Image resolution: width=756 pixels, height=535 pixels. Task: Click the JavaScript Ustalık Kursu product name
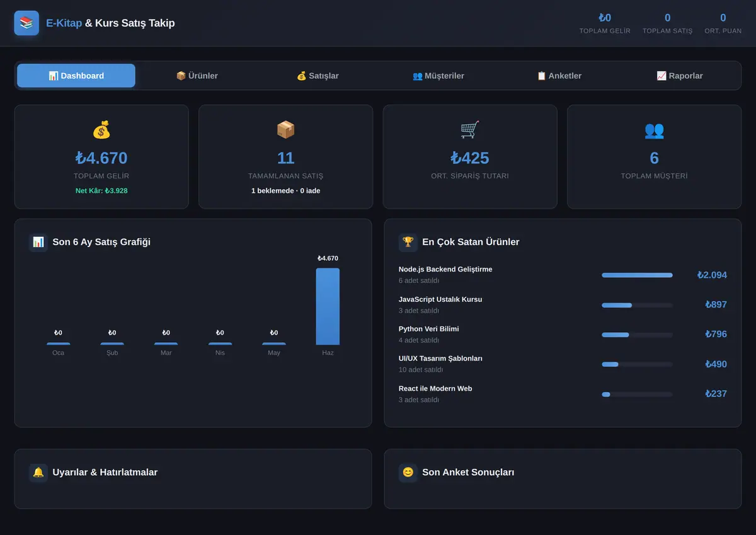coord(440,299)
